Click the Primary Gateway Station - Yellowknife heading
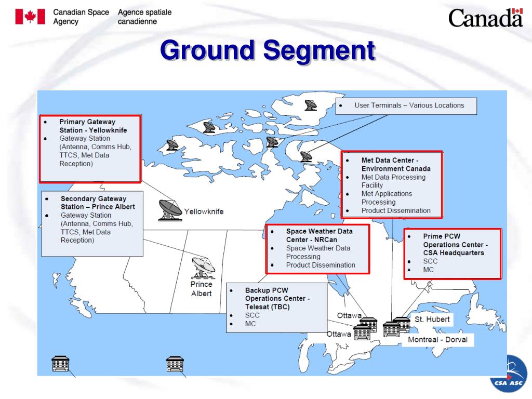 (93, 126)
